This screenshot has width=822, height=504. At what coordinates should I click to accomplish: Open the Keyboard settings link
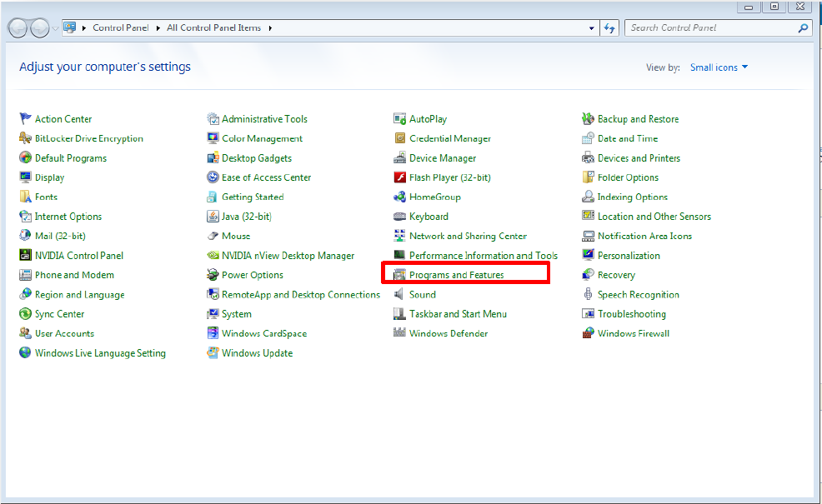coord(429,217)
